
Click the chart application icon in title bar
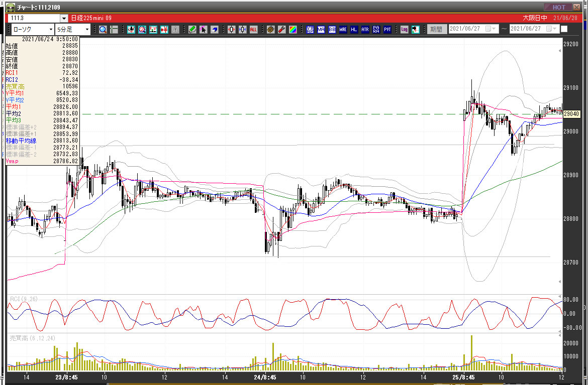tap(11, 7)
